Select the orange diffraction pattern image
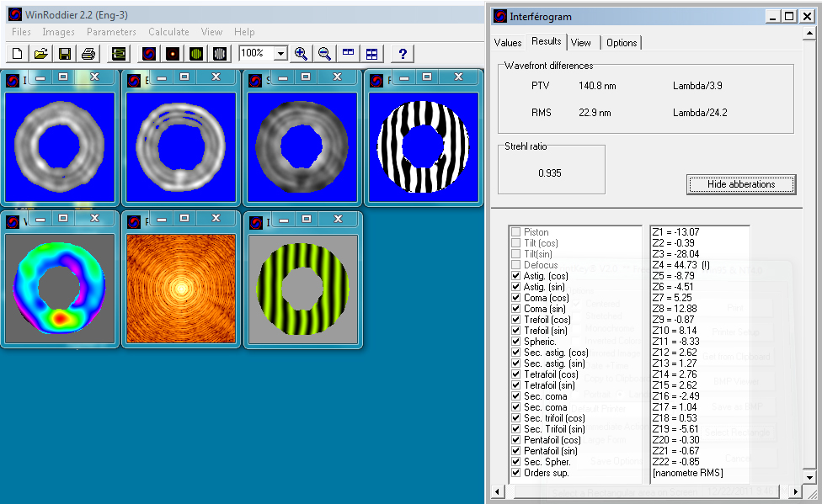The image size is (822, 504). click(181, 288)
